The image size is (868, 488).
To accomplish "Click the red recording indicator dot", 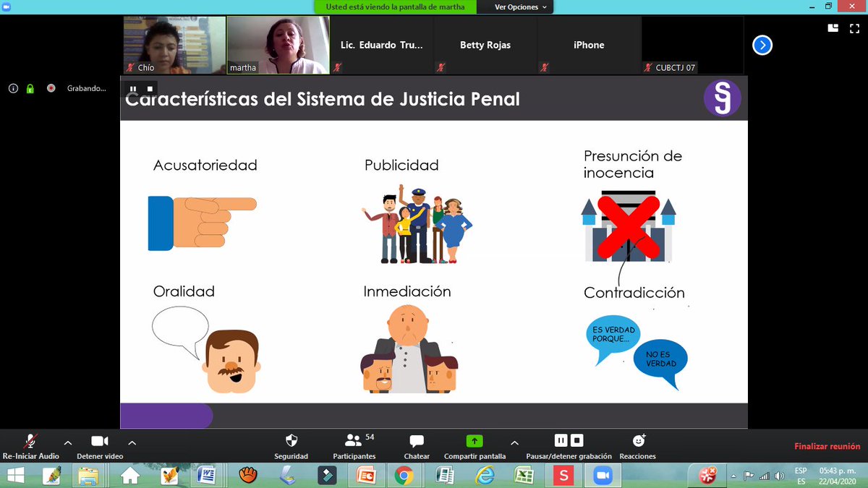I will (x=51, y=88).
